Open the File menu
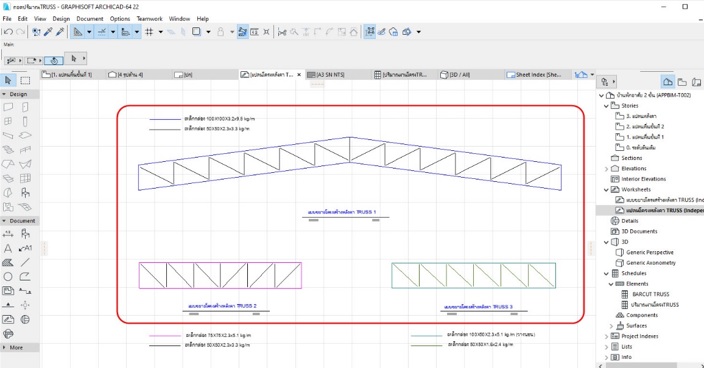704x368 pixels. point(7,19)
